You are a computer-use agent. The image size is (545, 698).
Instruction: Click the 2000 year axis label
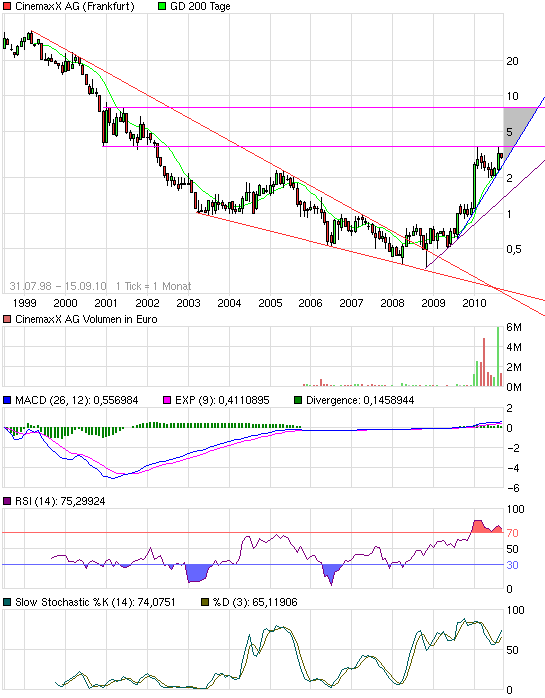click(x=65, y=303)
